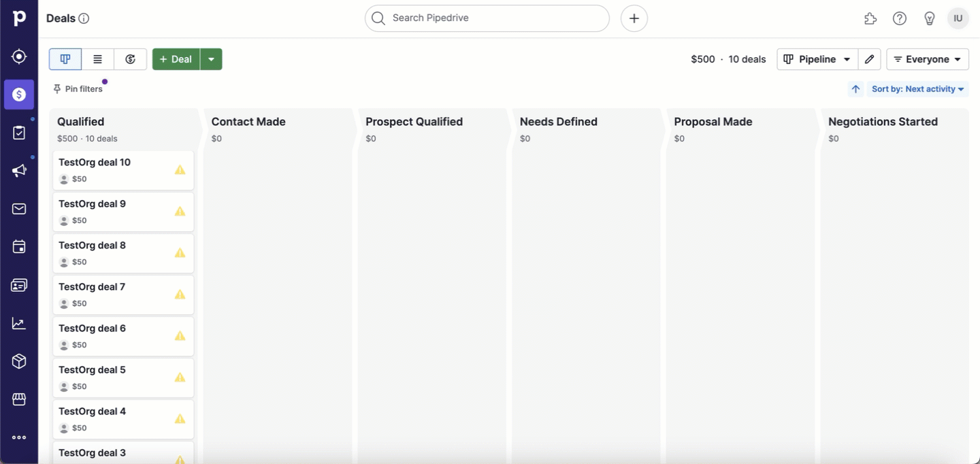Viewport: 980px width, 464px height.
Task: Open the Everyone filter dropdown
Action: 928,59
